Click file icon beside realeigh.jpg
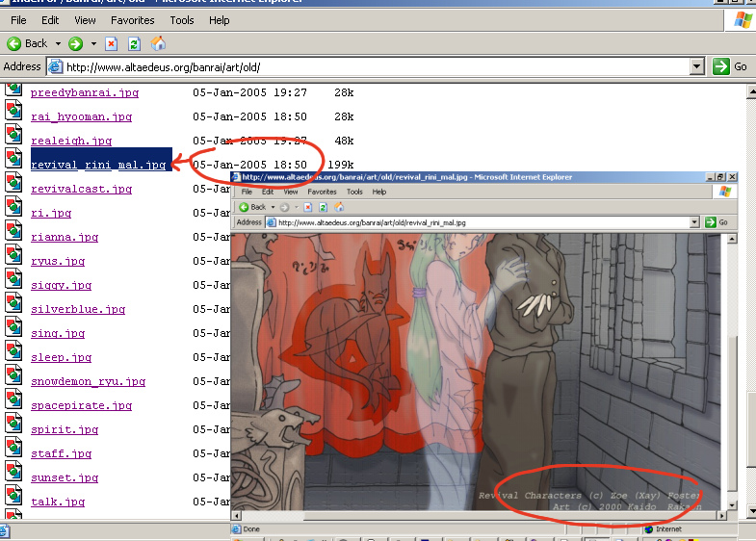 point(13,135)
